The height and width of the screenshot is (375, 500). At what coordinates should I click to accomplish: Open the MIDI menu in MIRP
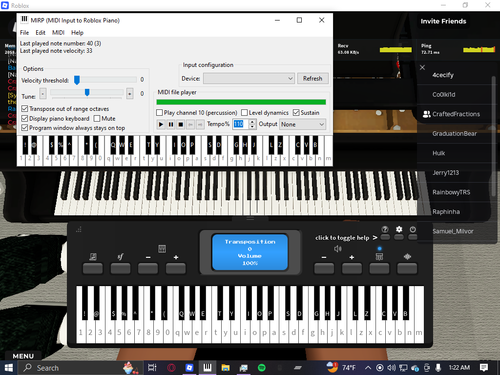point(58,33)
